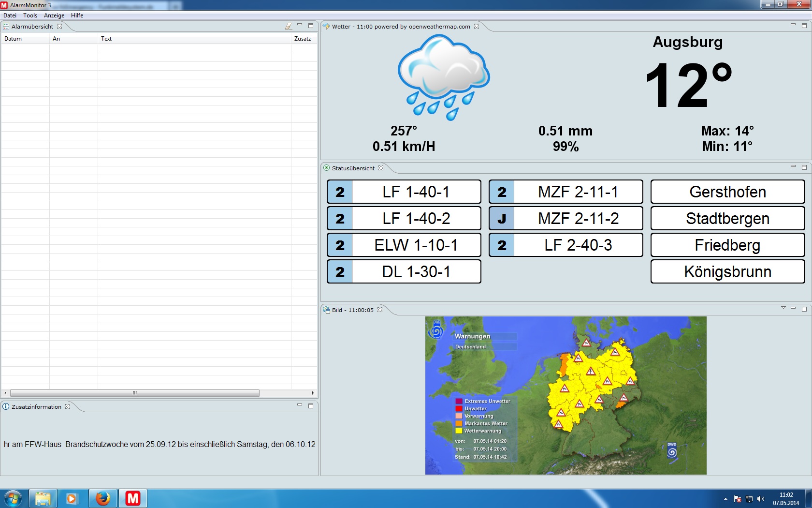Screen dimensions: 812x508
Task: Click the Gersthofen status button
Action: 727,192
